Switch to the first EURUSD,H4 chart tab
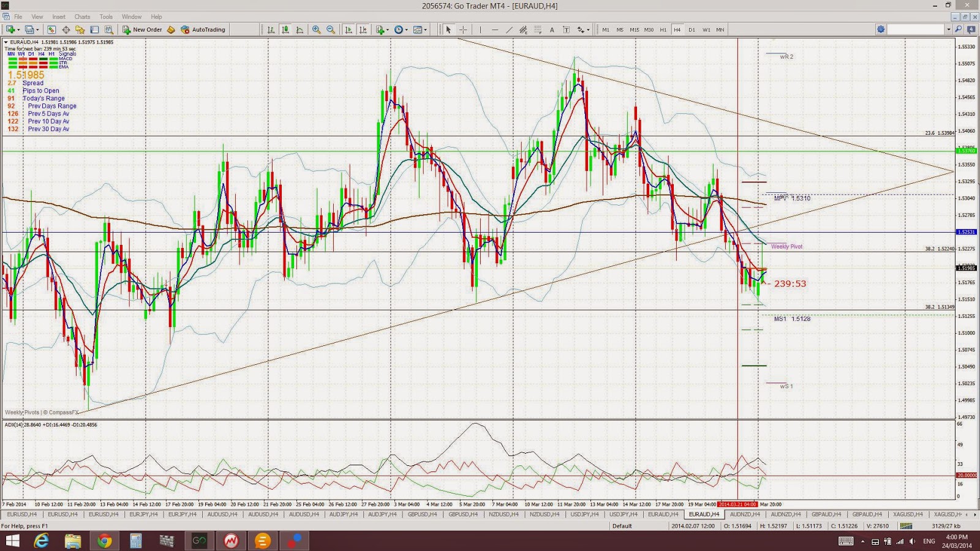 (x=22, y=514)
